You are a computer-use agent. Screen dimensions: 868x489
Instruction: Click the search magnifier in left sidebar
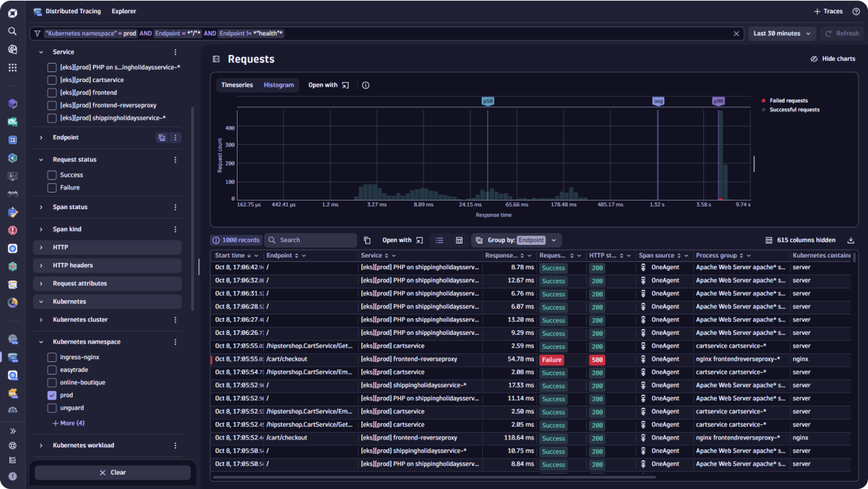pyautogui.click(x=13, y=31)
